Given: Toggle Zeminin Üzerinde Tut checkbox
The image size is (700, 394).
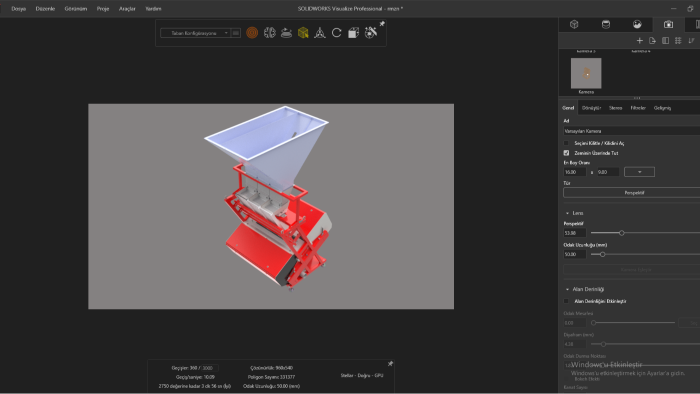Looking at the screenshot, I should [566, 153].
